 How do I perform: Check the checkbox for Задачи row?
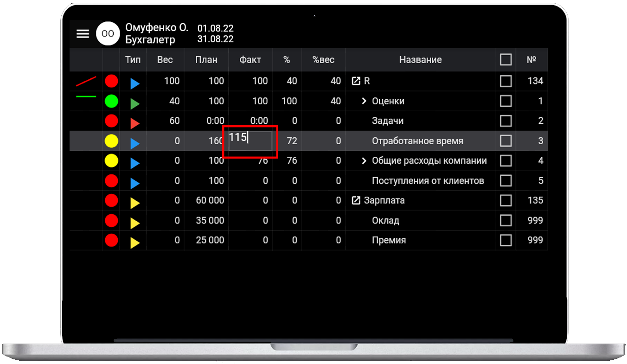tap(505, 121)
